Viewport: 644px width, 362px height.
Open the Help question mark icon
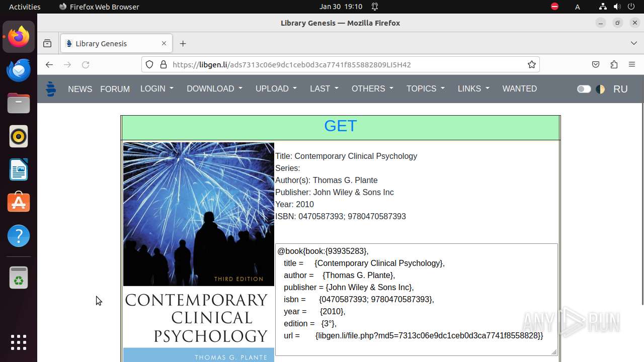pos(19,236)
